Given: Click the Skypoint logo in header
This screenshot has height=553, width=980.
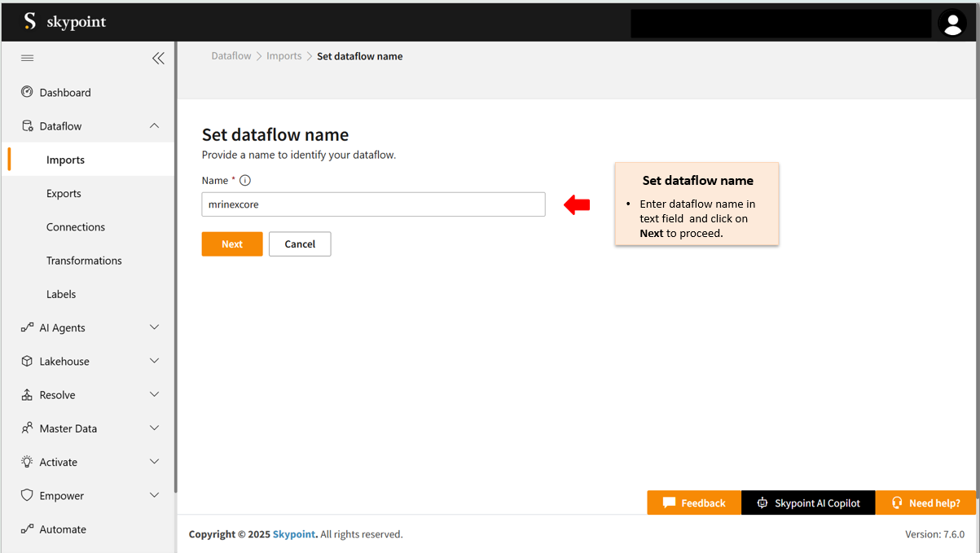Looking at the screenshot, I should pos(65,22).
